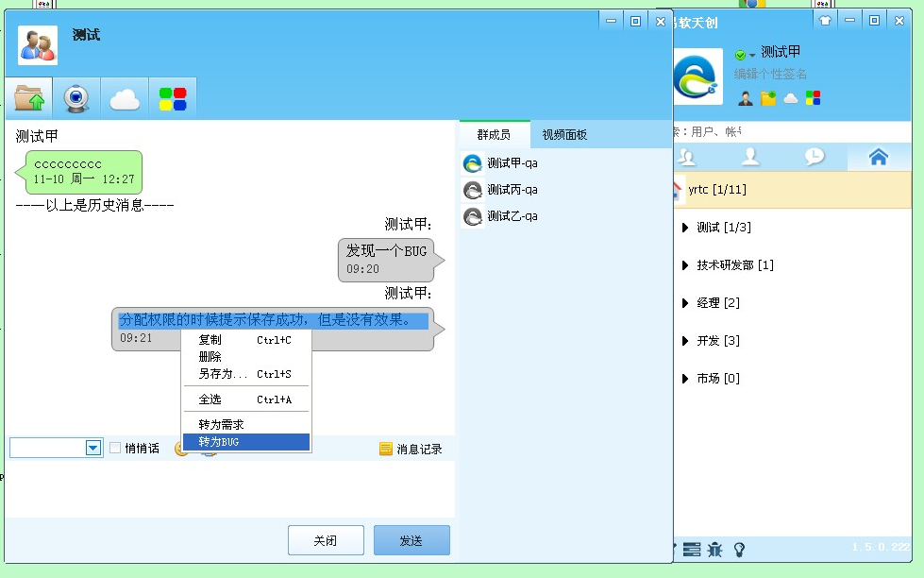Click the 测试 group avatar in chat header
This screenshot has height=578, width=924.
[38, 45]
